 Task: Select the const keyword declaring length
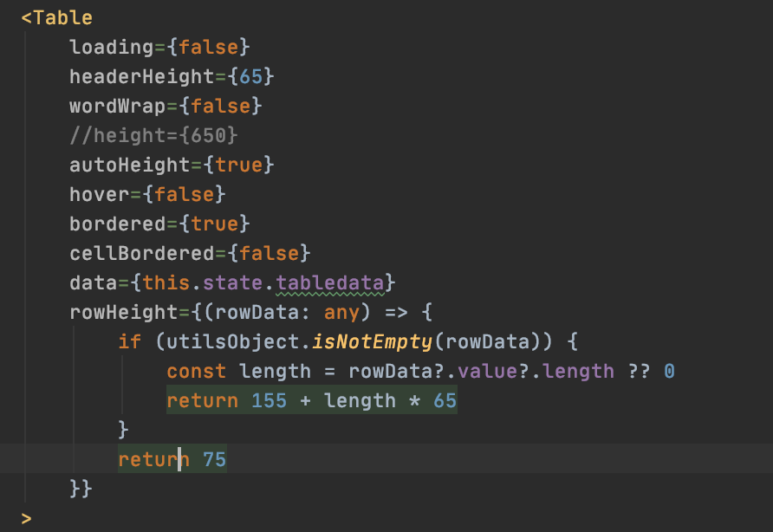tap(196, 371)
